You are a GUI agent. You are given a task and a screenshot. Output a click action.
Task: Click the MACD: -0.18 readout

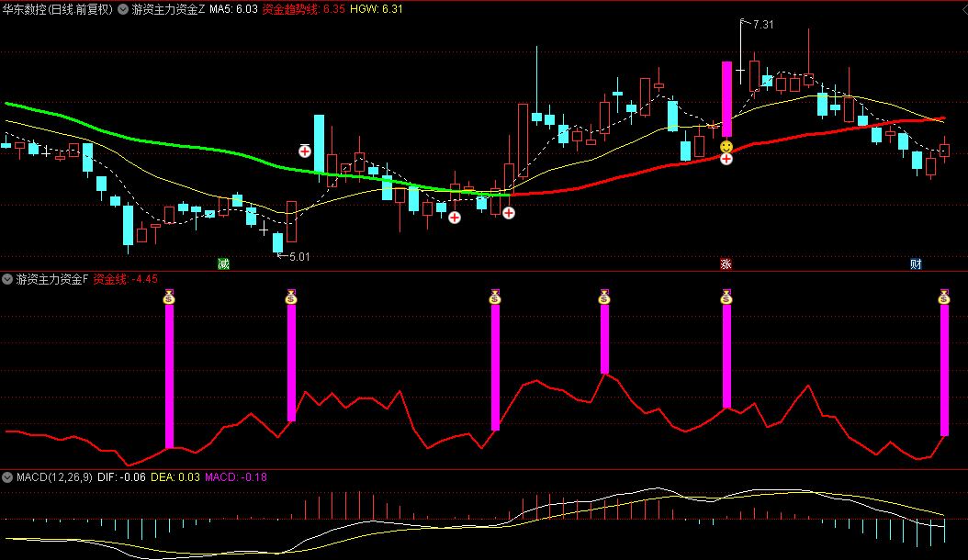point(236,477)
